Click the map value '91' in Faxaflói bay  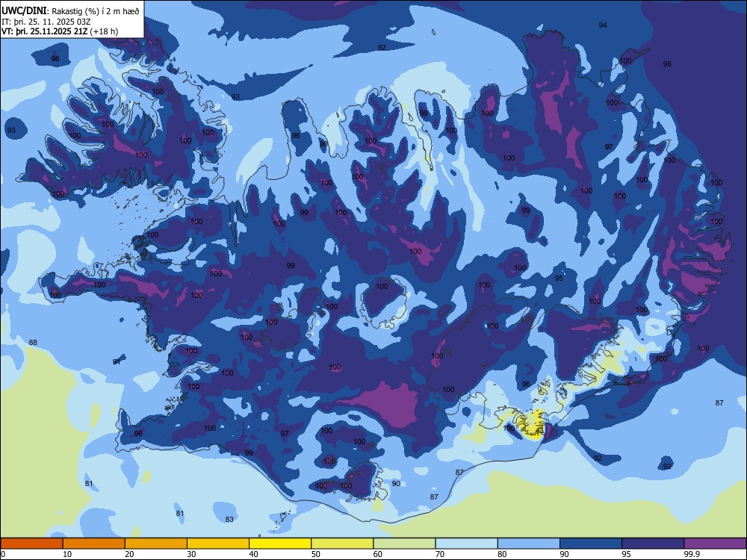(x=117, y=362)
